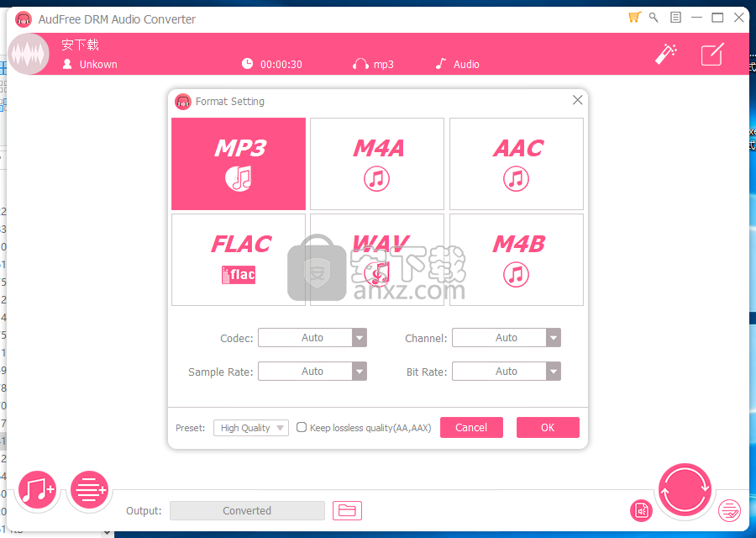Click the Audio type label in track
The height and width of the screenshot is (538, 756).
click(466, 64)
